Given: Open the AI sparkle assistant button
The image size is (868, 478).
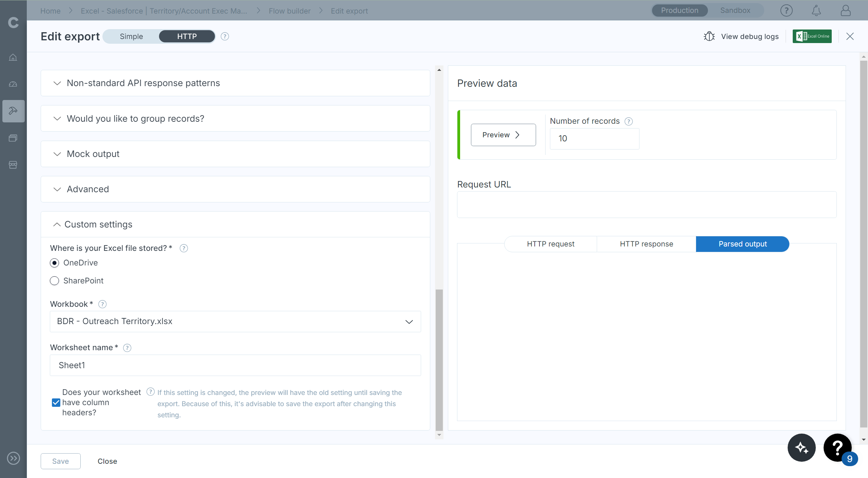Looking at the screenshot, I should click(x=802, y=447).
